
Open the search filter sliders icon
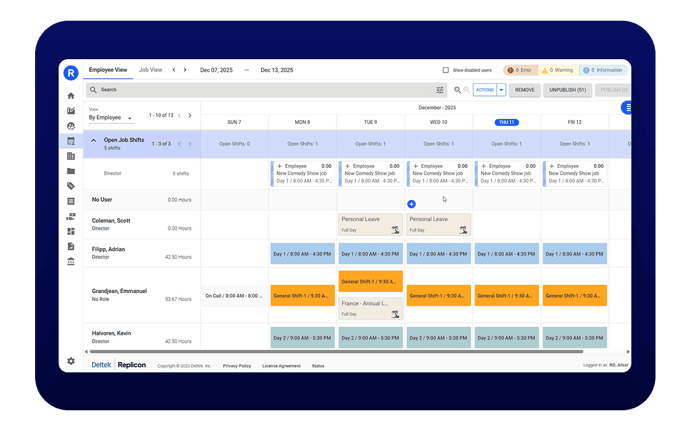coord(440,90)
